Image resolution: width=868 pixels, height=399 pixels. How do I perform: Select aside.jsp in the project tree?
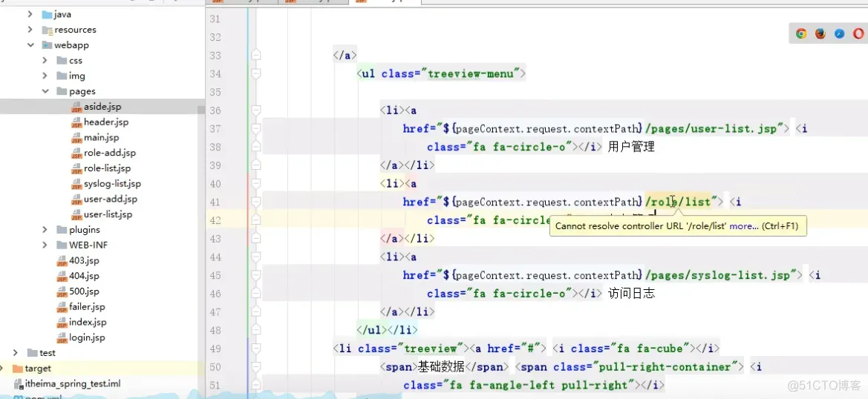pos(102,107)
